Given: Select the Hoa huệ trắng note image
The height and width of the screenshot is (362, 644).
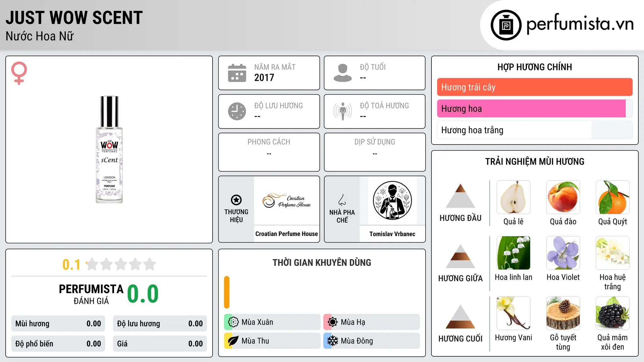Looking at the screenshot, I should (613, 253).
